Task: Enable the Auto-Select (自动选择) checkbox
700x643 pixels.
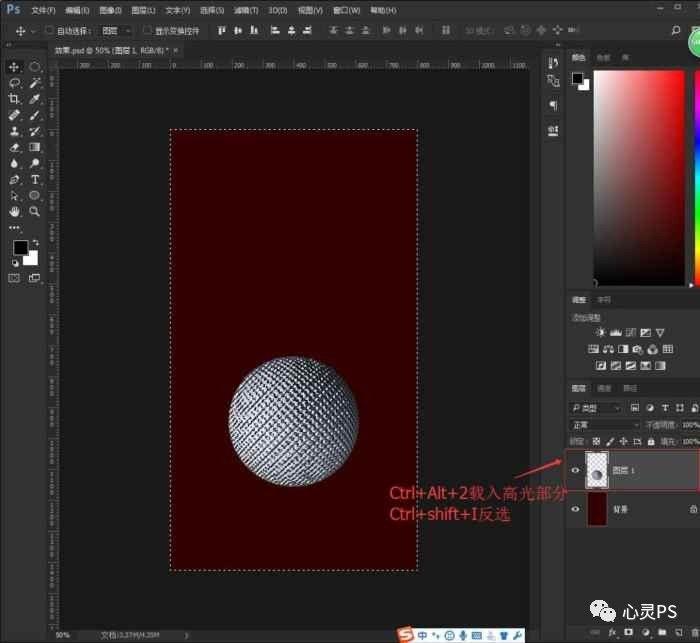Action: coord(50,30)
